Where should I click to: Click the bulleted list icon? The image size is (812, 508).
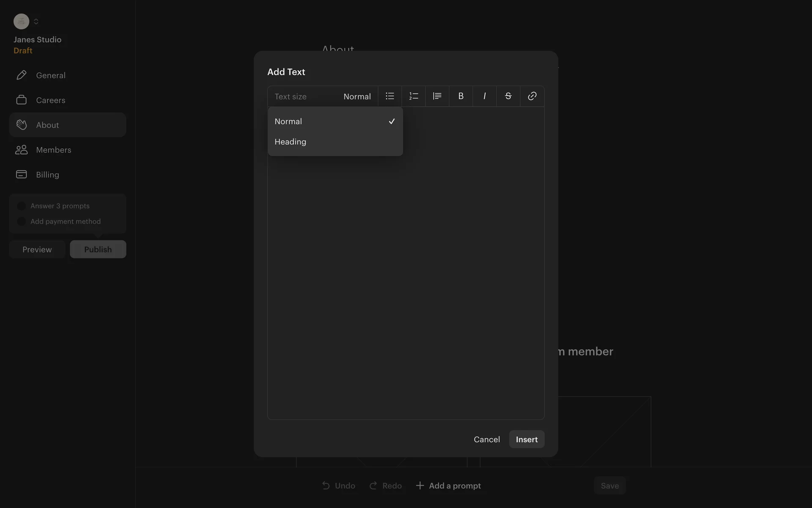[390, 96]
